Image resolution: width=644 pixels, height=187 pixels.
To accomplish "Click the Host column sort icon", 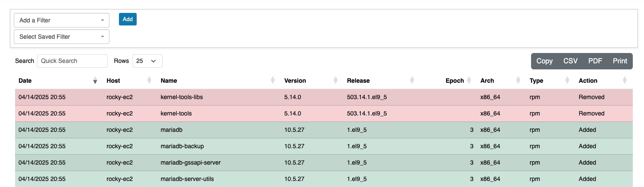I will pos(149,81).
